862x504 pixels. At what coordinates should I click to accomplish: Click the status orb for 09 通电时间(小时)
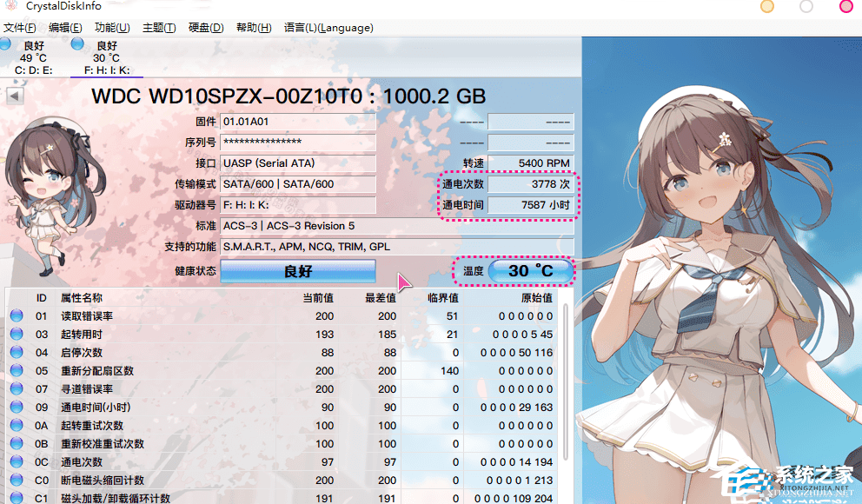click(17, 408)
